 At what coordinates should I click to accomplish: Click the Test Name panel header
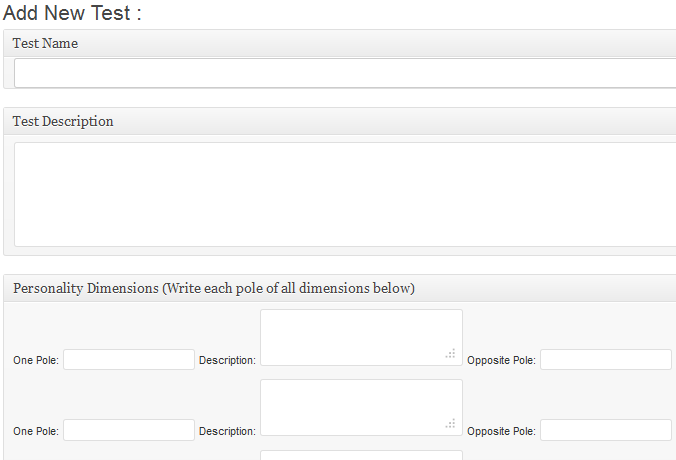340,44
